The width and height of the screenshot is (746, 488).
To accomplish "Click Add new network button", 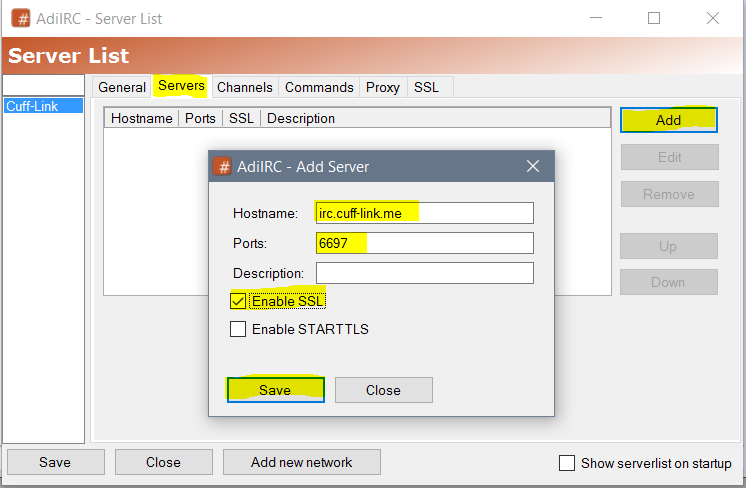I will click(x=302, y=462).
